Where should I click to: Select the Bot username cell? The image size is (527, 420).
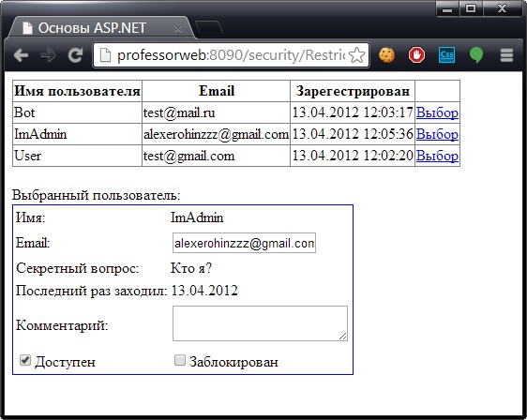77,112
